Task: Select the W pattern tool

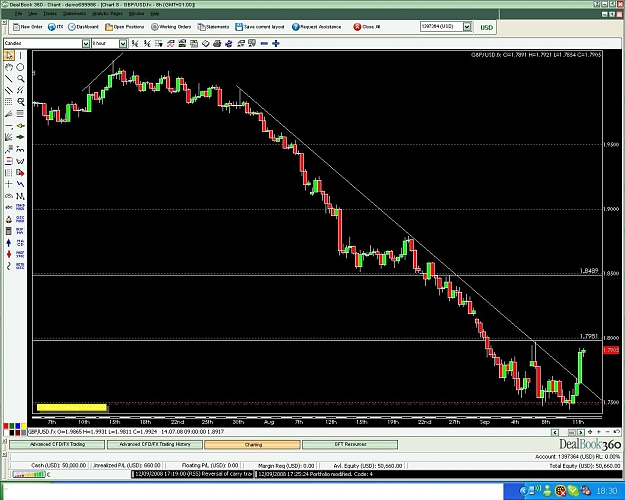Action: tap(20, 161)
